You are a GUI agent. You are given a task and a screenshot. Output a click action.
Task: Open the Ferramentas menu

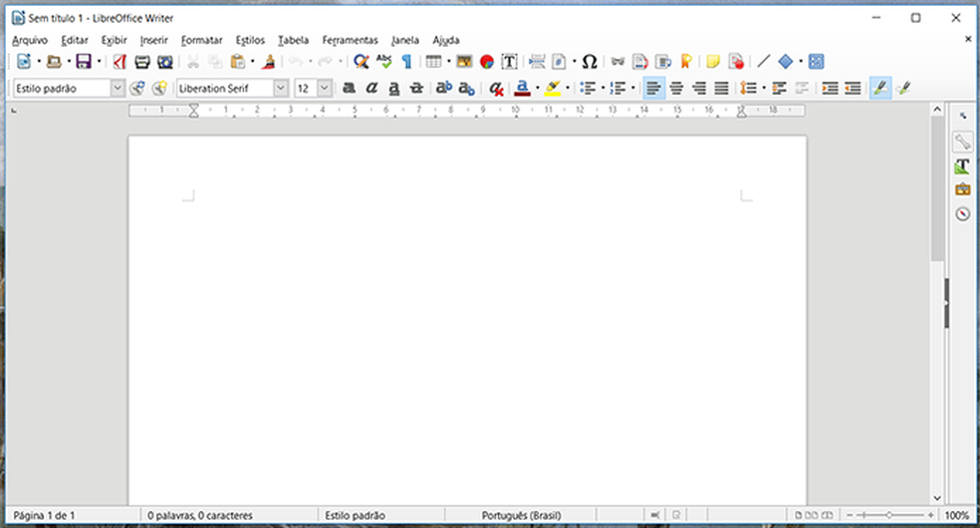350,40
